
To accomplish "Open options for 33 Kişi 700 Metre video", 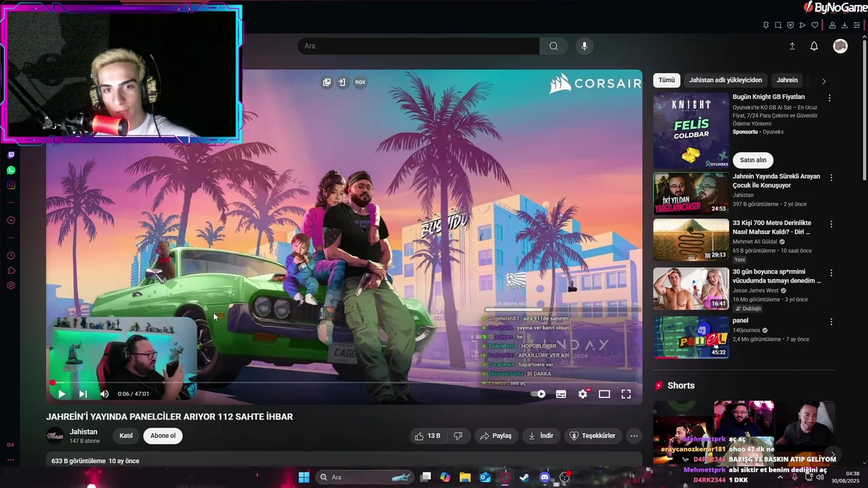I will (831, 224).
